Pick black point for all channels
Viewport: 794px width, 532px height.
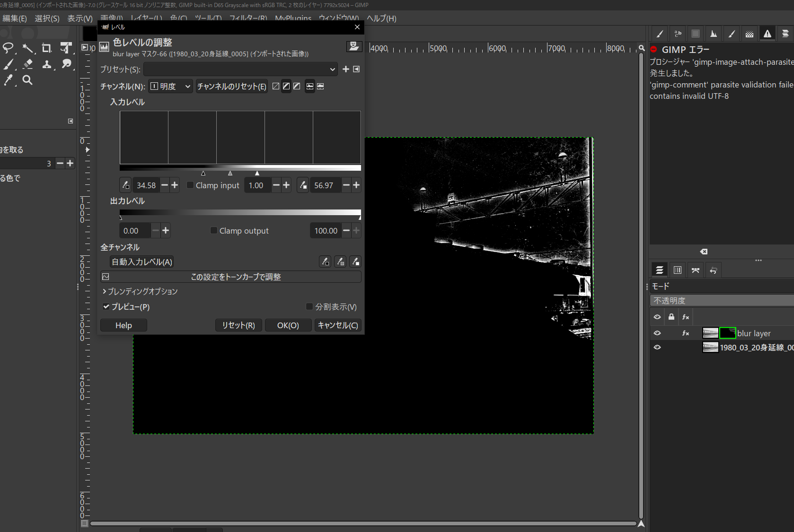tap(325, 262)
